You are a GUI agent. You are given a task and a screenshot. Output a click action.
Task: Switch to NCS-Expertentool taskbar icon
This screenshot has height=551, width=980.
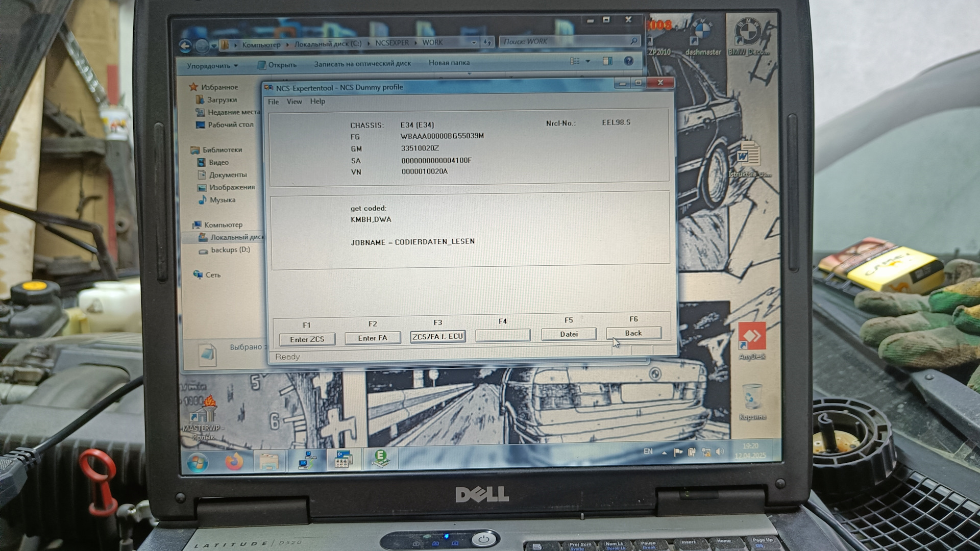pyautogui.click(x=343, y=460)
